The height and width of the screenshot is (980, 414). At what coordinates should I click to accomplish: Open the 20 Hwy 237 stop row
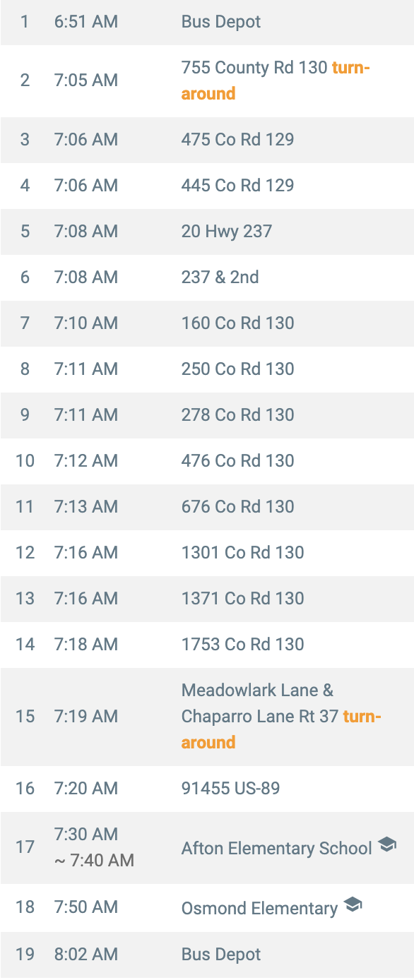pyautogui.click(x=207, y=231)
